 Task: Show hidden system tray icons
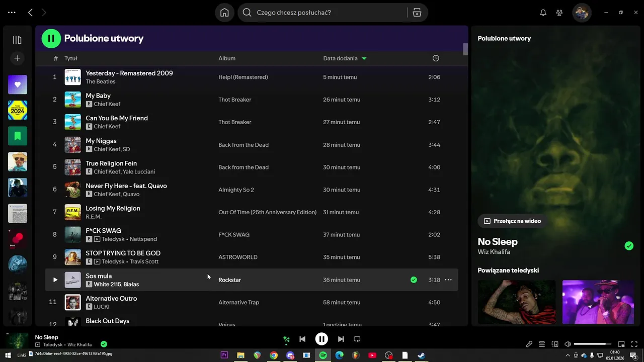(x=568, y=355)
